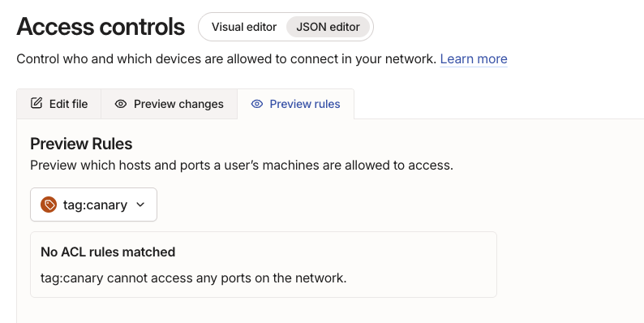Click the blue eye icon beside Preview rules
Screen dimensions: 644x323
256,104
